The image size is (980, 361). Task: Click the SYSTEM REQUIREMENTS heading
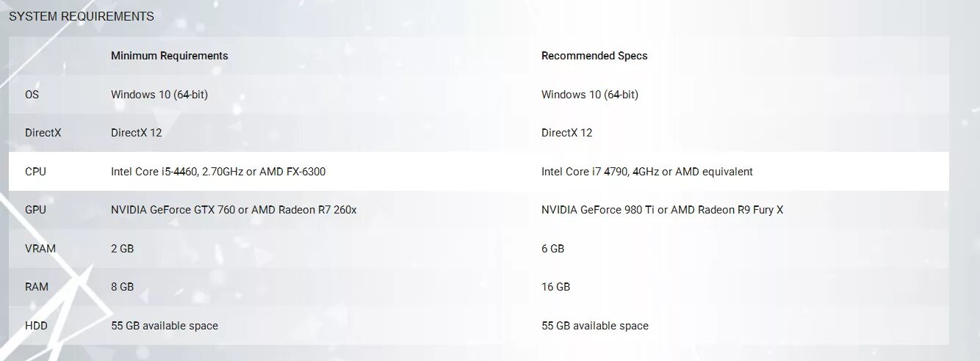82,16
